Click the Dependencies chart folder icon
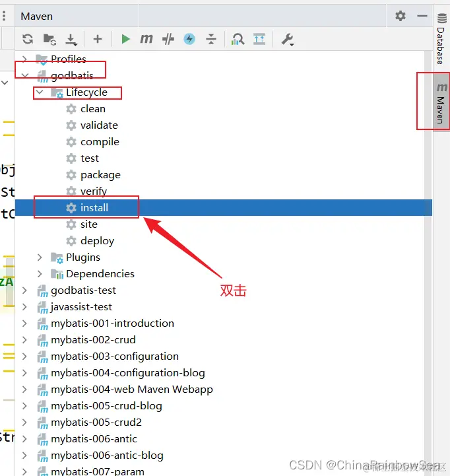Screen dimensions: 450x476 coord(57,274)
